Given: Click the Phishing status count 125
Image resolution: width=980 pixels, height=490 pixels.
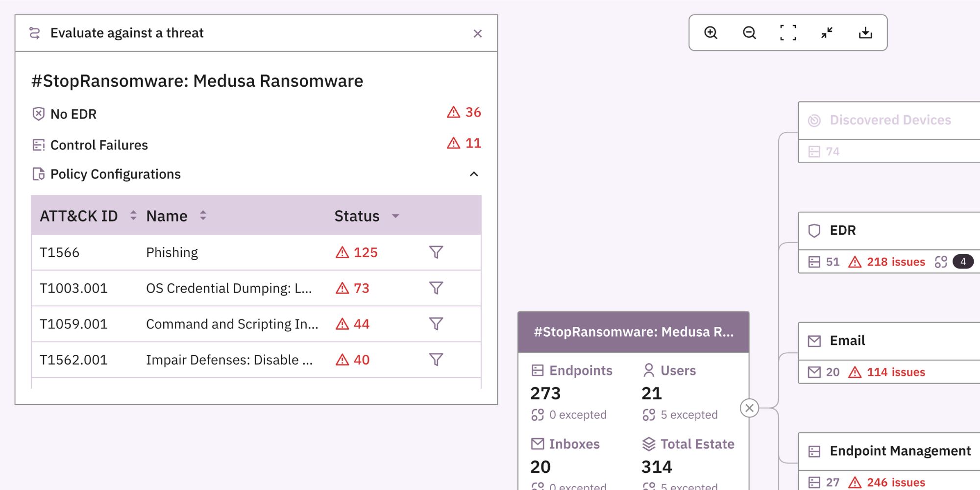Looking at the screenshot, I should (x=357, y=252).
